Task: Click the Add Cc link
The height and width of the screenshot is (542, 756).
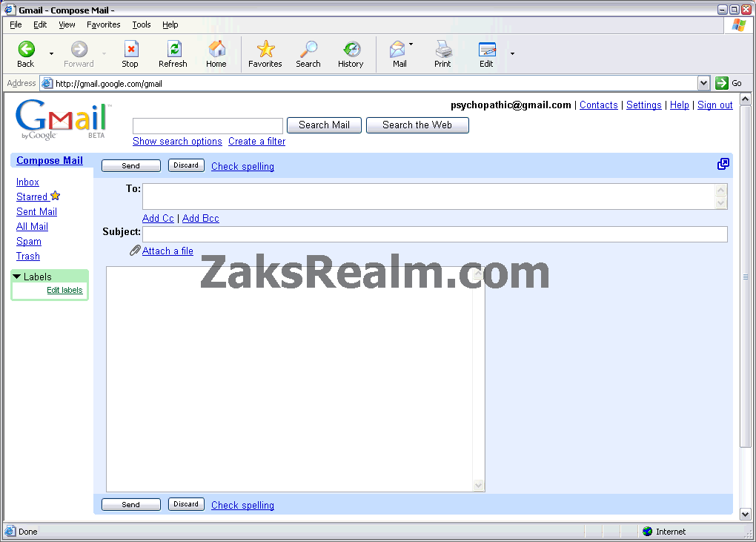Action: pyautogui.click(x=158, y=219)
